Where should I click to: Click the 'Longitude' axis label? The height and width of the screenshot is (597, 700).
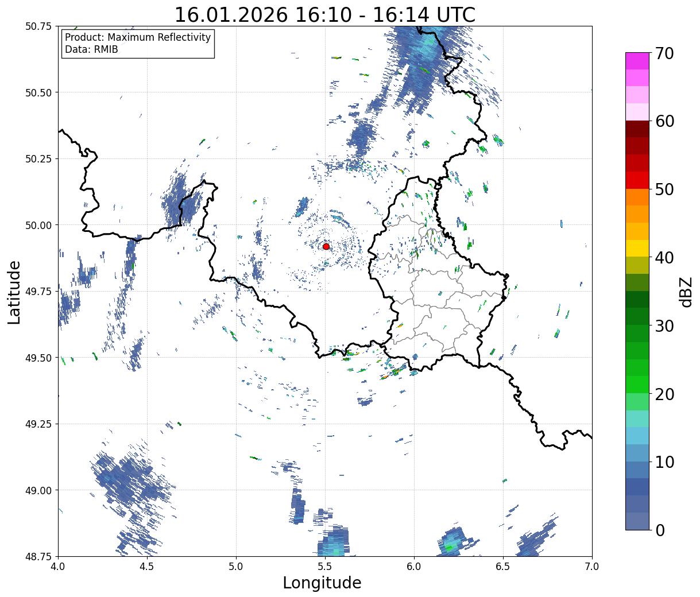(x=322, y=583)
